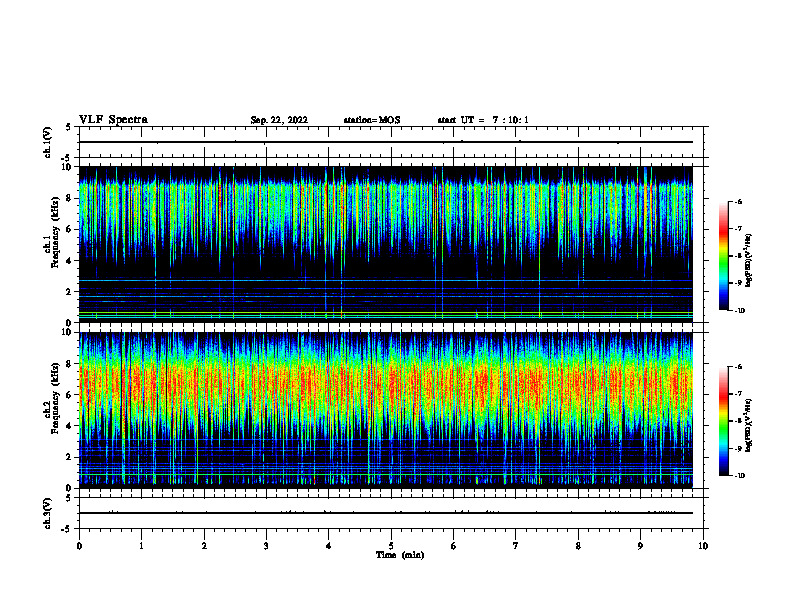792x612 pixels.
Task: Click the time tick label 0
Action: point(79,546)
